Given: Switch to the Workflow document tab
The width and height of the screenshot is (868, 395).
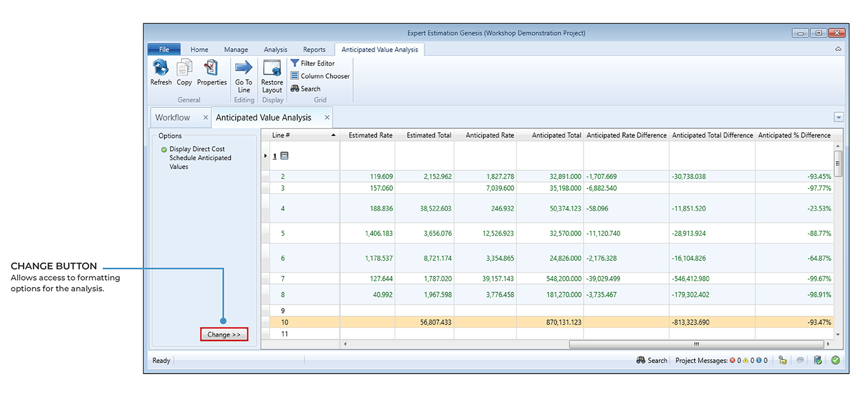Looking at the screenshot, I should coord(172,117).
